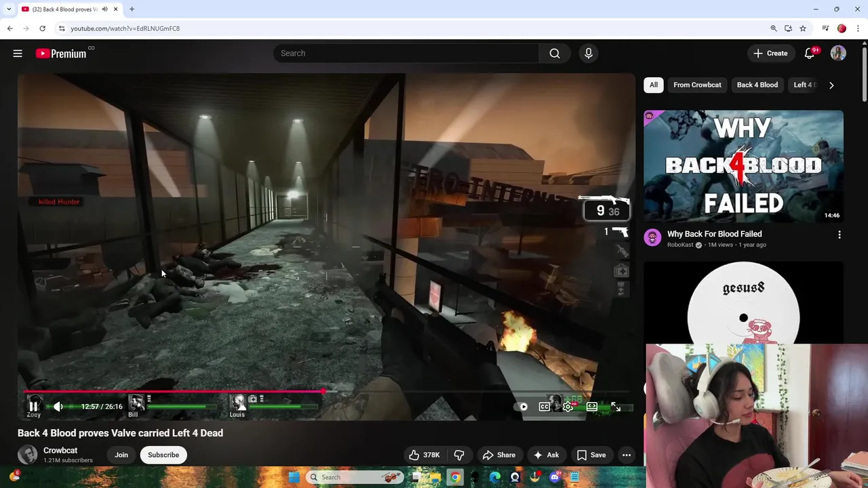Open Microsoft Edge from the taskbar
The image size is (868, 488).
click(x=495, y=477)
